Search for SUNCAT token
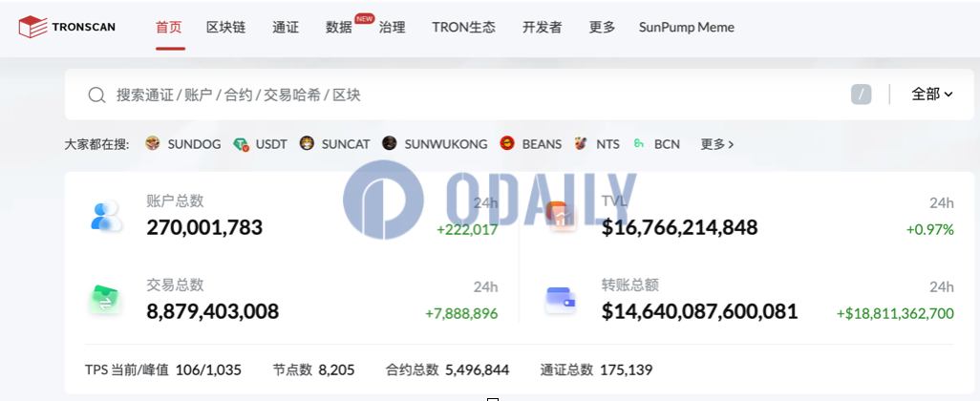Viewport: 980px width, 401px height. tap(346, 144)
